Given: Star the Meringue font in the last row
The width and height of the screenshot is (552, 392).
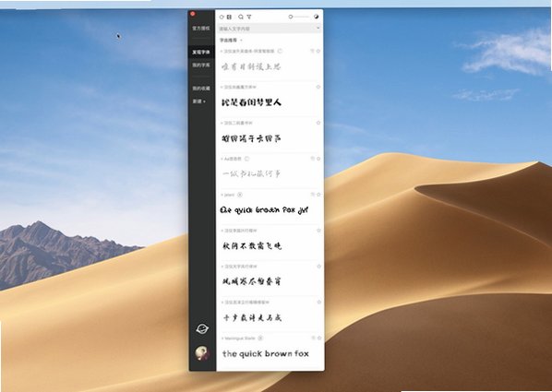Looking at the screenshot, I should point(319,339).
